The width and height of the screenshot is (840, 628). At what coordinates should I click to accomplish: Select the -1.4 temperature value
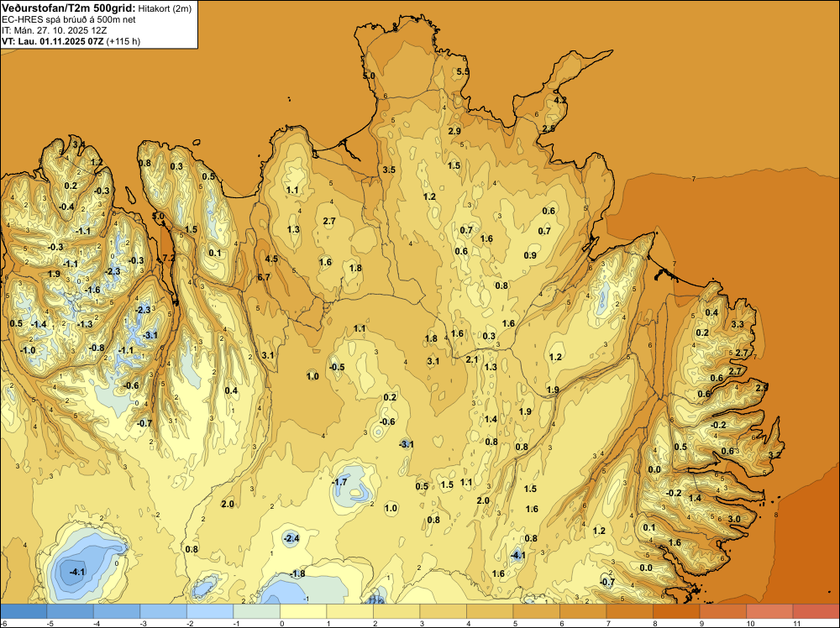39,324
